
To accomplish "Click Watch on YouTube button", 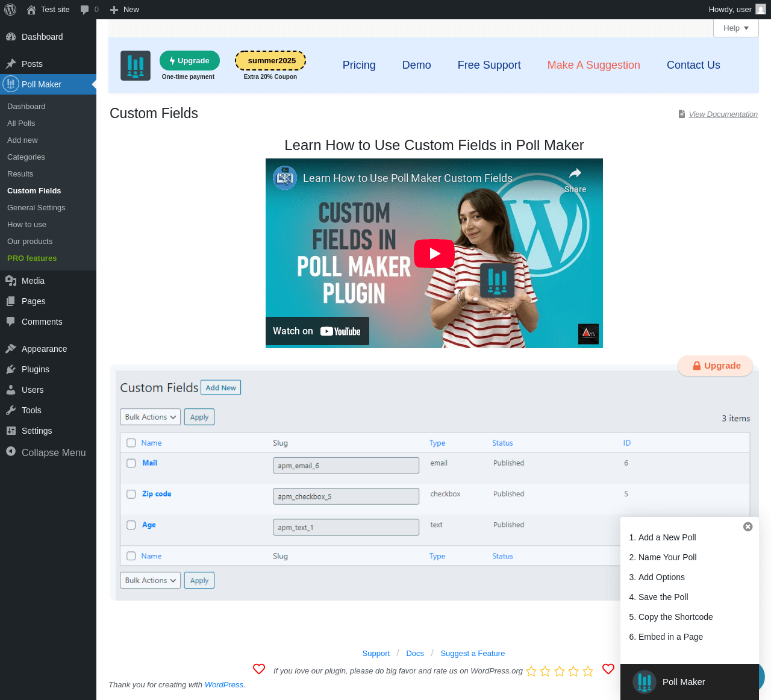I will (x=317, y=331).
